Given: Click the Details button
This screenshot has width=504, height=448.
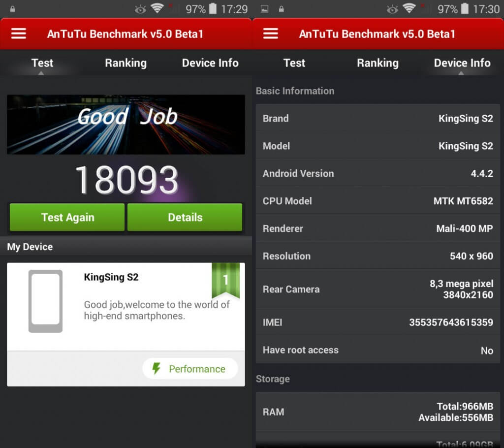Looking at the screenshot, I should pos(185,217).
